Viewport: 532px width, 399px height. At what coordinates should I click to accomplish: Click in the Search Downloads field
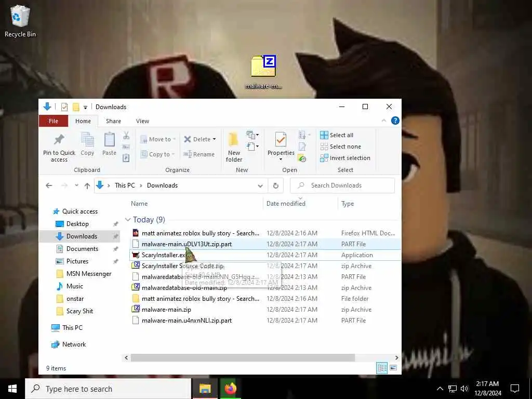pos(342,185)
